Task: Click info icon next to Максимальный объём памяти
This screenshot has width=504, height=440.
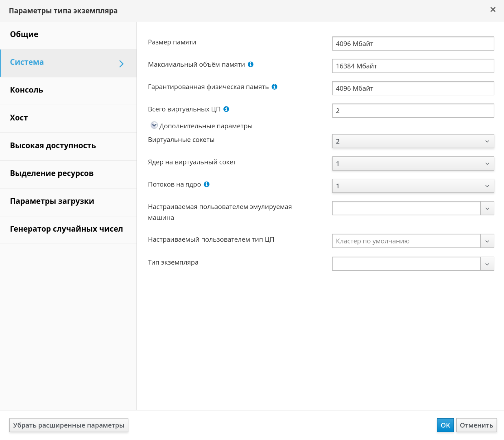Action: click(251, 64)
